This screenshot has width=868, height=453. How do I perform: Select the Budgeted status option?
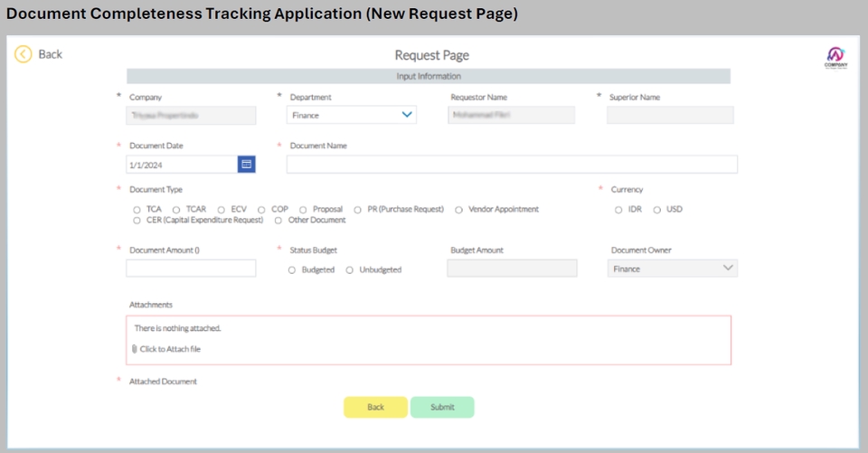coord(292,270)
